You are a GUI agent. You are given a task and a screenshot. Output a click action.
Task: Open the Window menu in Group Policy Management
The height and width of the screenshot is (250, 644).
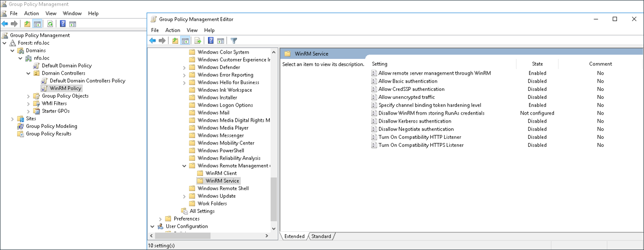(72, 13)
